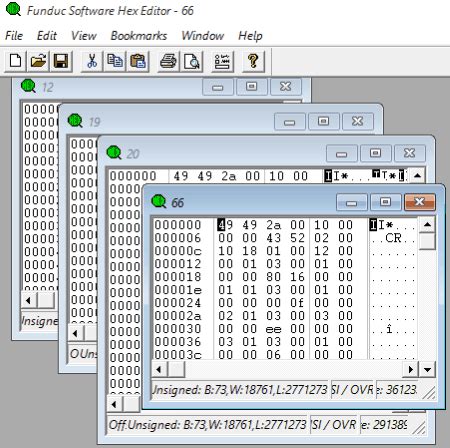This screenshot has width=450, height=448.
Task: Minimize child window 12
Action: [218, 87]
